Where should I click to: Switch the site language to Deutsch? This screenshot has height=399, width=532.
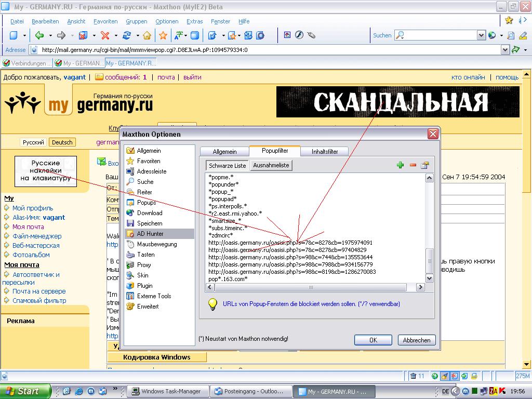(62, 142)
